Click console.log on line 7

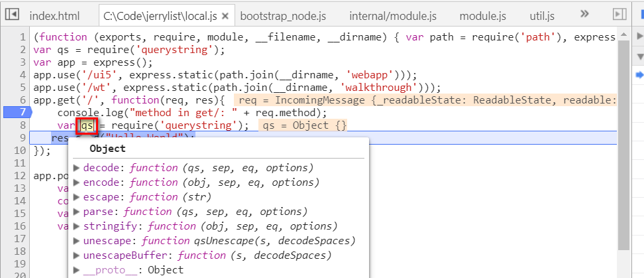click(90, 113)
